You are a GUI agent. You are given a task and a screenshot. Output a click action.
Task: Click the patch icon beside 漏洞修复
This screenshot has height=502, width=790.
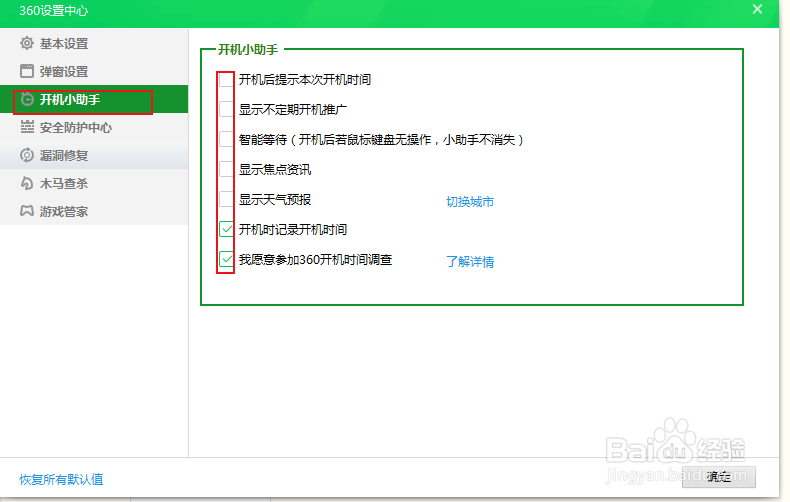coord(27,155)
